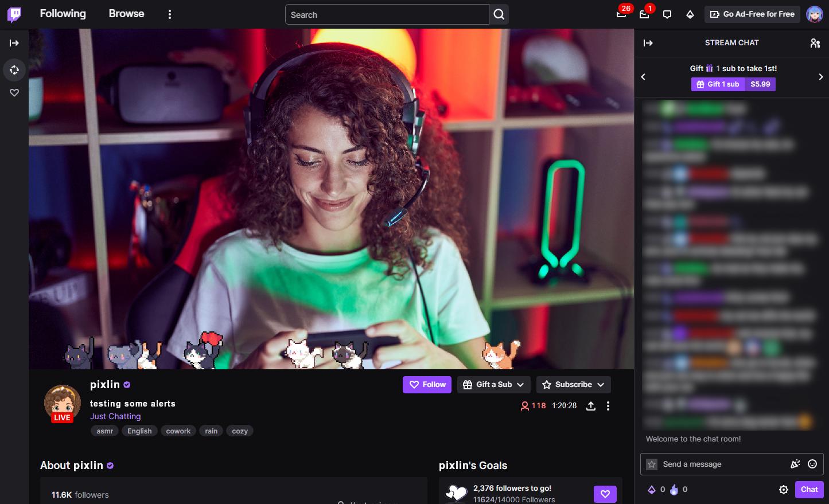Click the Send a message chat field
Screen dimensions: 829x504
tap(723, 464)
